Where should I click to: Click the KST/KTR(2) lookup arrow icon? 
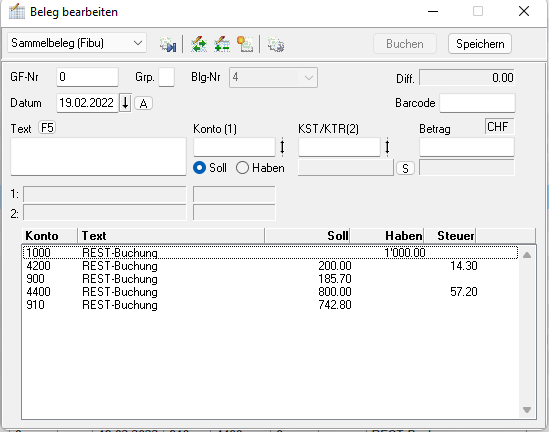pos(387,147)
